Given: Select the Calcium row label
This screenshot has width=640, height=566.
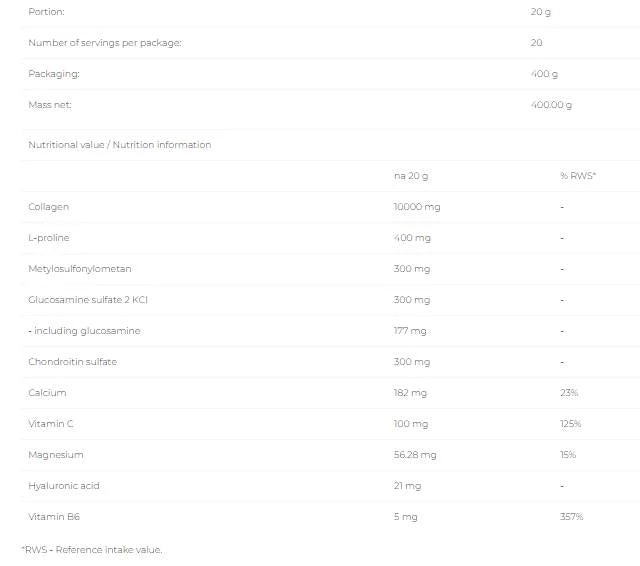Looking at the screenshot, I should point(48,393).
